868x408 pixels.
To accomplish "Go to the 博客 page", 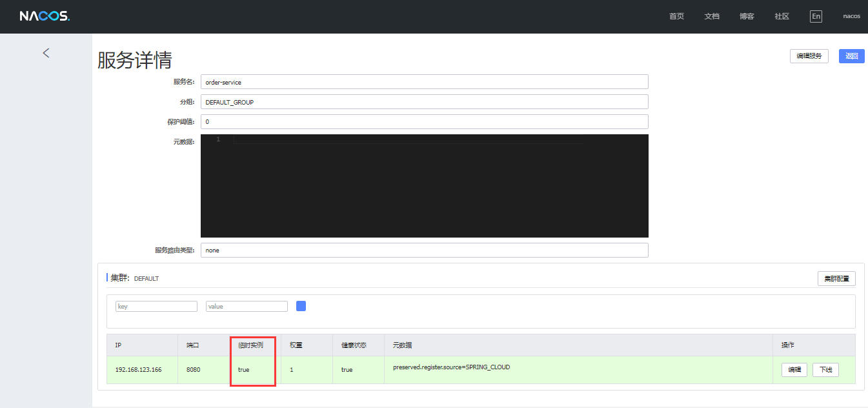I will (747, 16).
